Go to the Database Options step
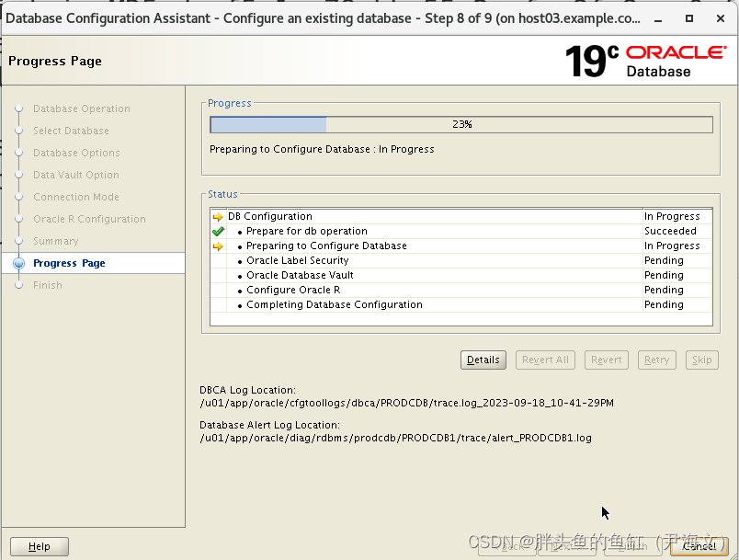The image size is (739, 560). (x=76, y=153)
